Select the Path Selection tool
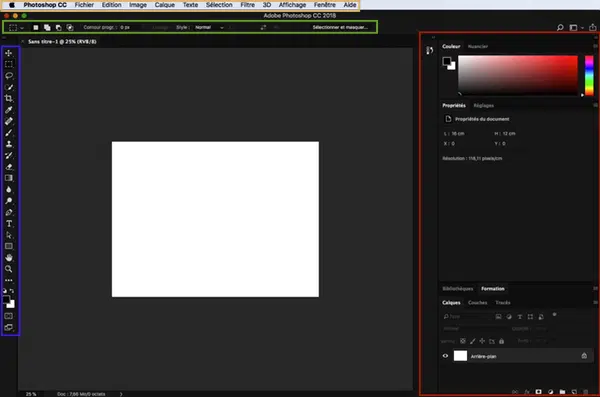The height and width of the screenshot is (397, 600). tap(8, 235)
